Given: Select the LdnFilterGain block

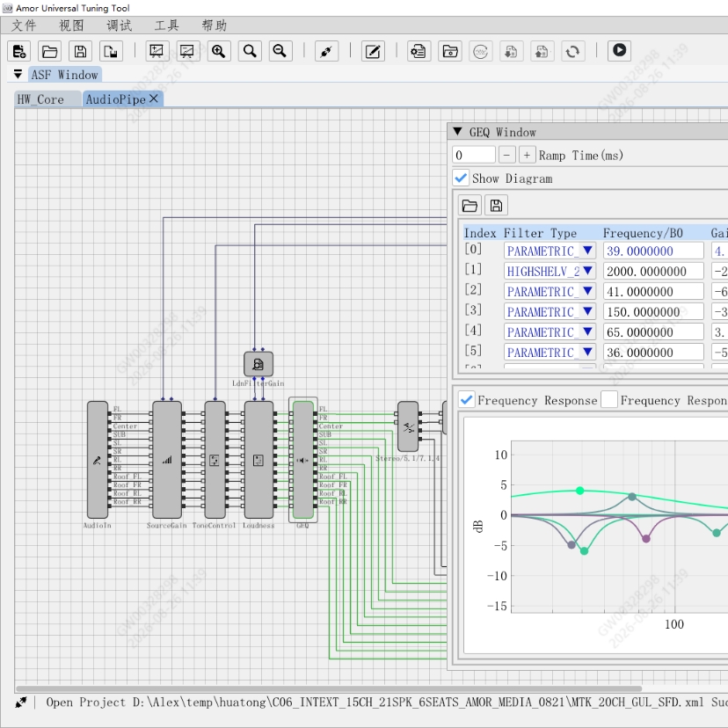Looking at the screenshot, I should click(x=258, y=364).
